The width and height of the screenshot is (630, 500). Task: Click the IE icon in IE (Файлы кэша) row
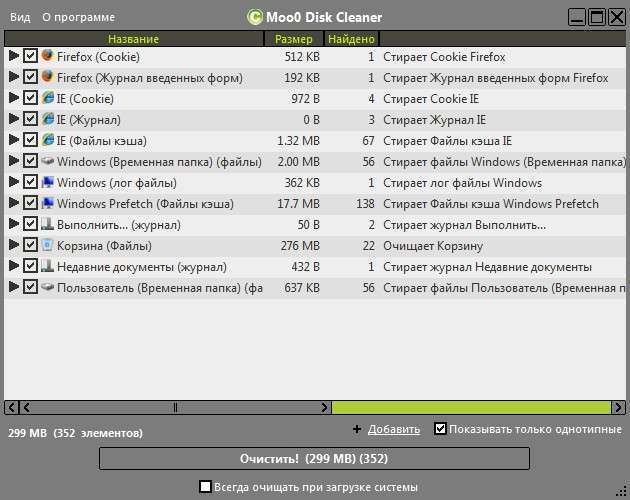(x=47, y=139)
